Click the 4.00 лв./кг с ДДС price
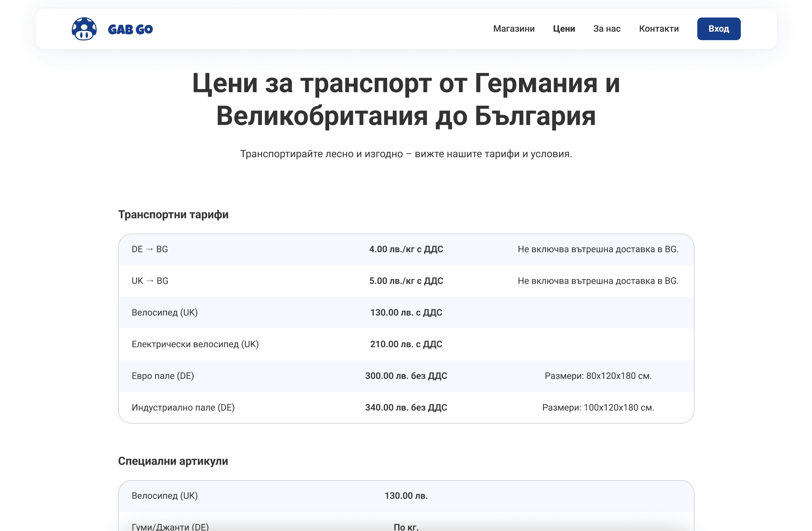This screenshot has width=812, height=531. pyautogui.click(x=406, y=249)
